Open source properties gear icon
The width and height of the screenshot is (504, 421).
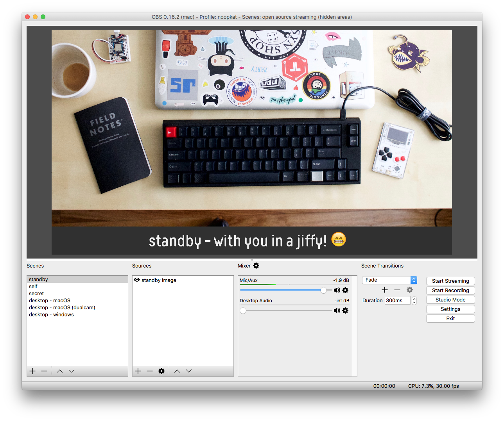tap(161, 371)
